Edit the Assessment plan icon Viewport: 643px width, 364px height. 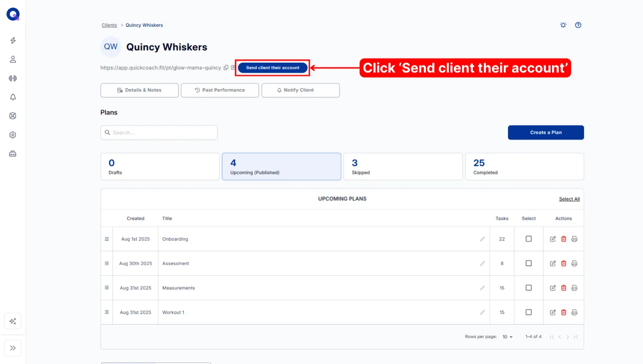click(553, 264)
